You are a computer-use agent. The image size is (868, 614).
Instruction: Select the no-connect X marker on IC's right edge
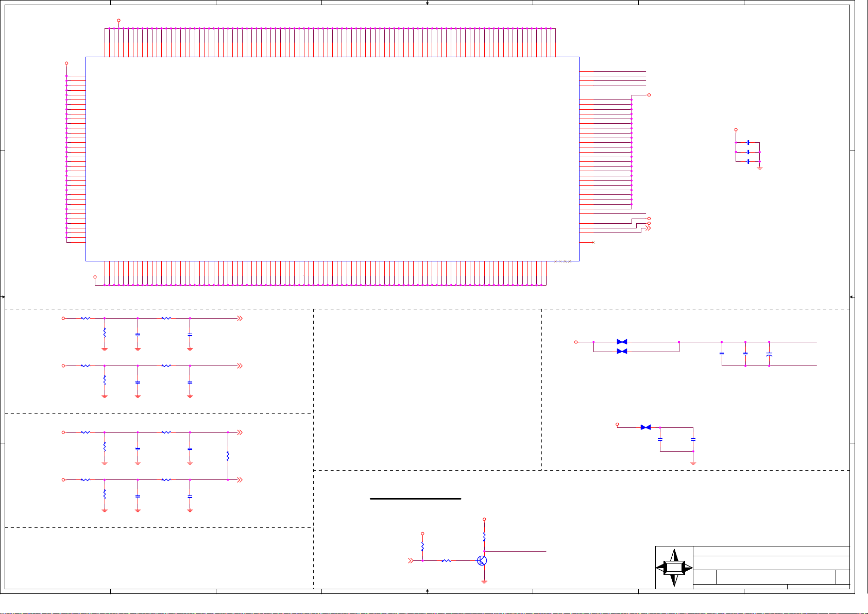(593, 242)
